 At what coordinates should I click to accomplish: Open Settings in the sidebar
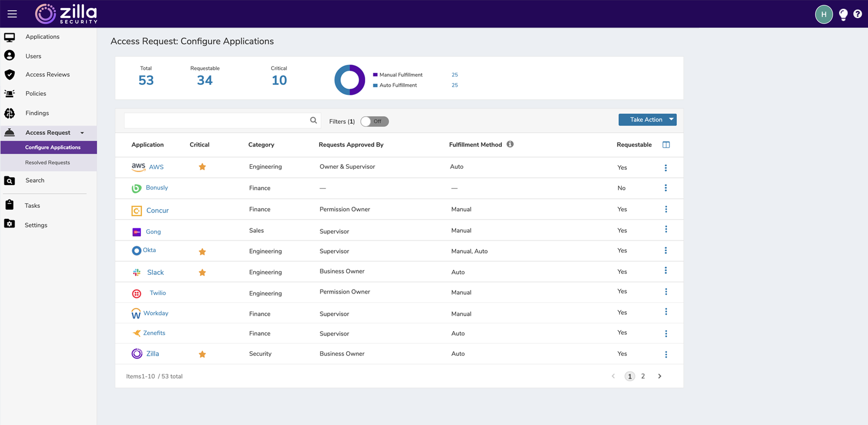click(x=36, y=225)
